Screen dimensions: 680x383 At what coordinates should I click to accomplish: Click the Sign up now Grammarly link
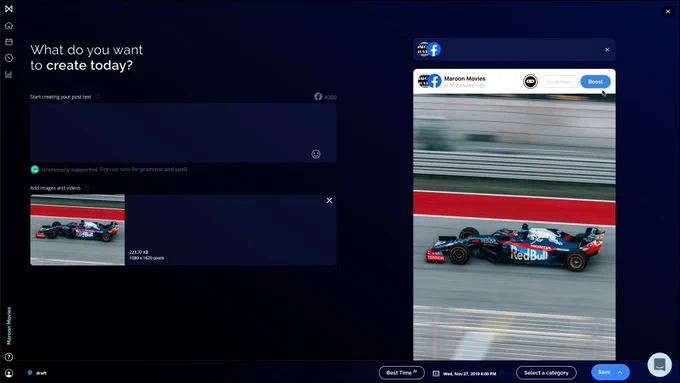pos(143,169)
